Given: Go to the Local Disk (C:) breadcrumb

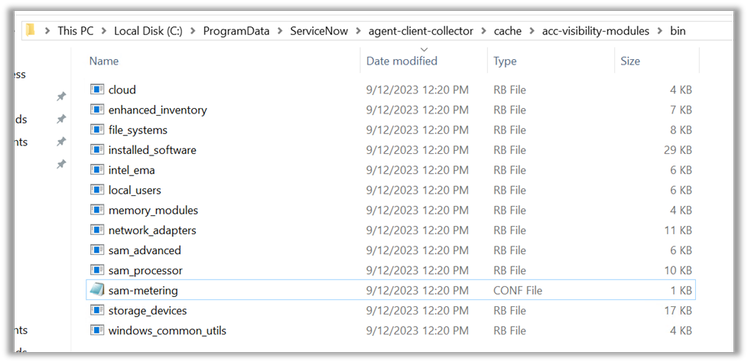Looking at the screenshot, I should coord(148,31).
